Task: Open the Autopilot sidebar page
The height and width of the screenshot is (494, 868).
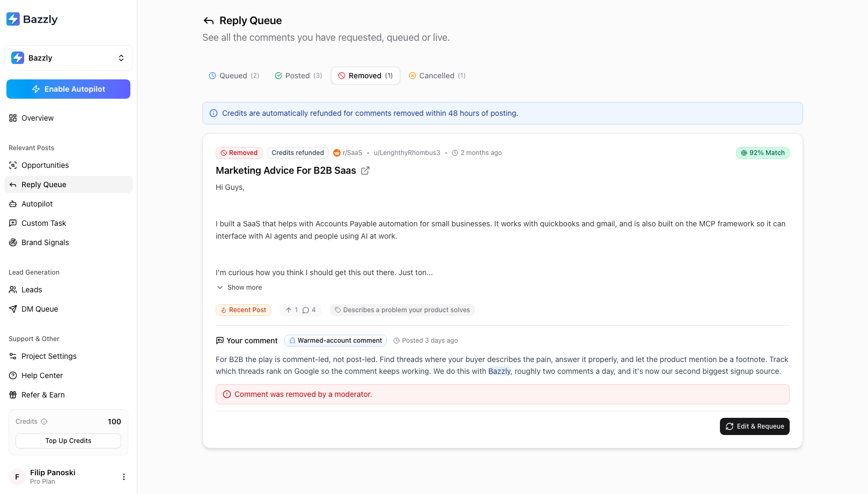Action: click(x=68, y=204)
